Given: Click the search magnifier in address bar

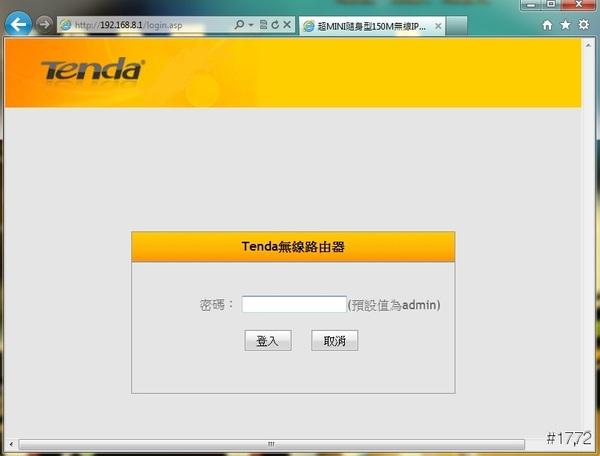Looking at the screenshot, I should (x=239, y=25).
